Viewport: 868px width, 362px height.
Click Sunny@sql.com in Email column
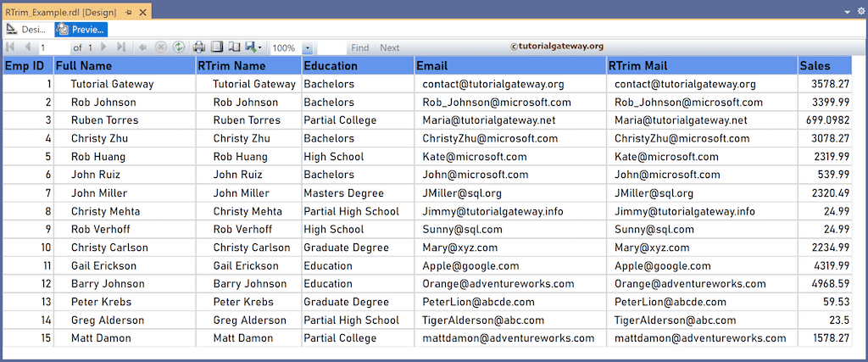pos(462,229)
